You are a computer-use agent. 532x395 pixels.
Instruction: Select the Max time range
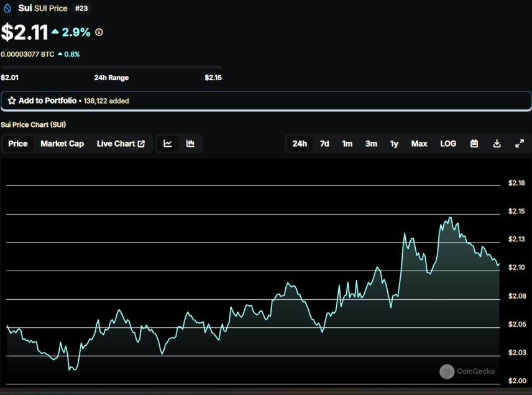[419, 144]
